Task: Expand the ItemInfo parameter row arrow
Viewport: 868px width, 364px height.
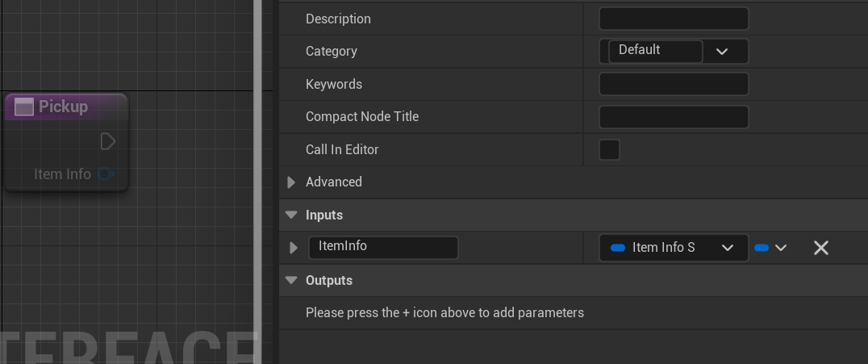Action: pyautogui.click(x=294, y=248)
